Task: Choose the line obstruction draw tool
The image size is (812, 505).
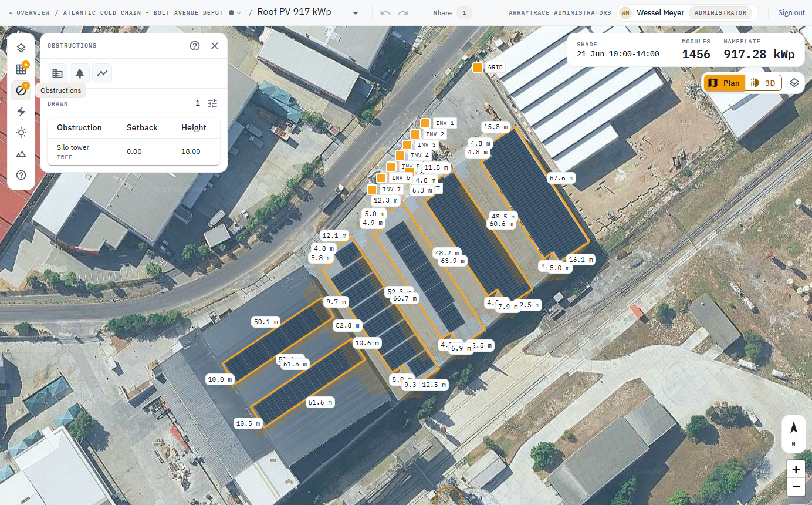Action: (102, 73)
